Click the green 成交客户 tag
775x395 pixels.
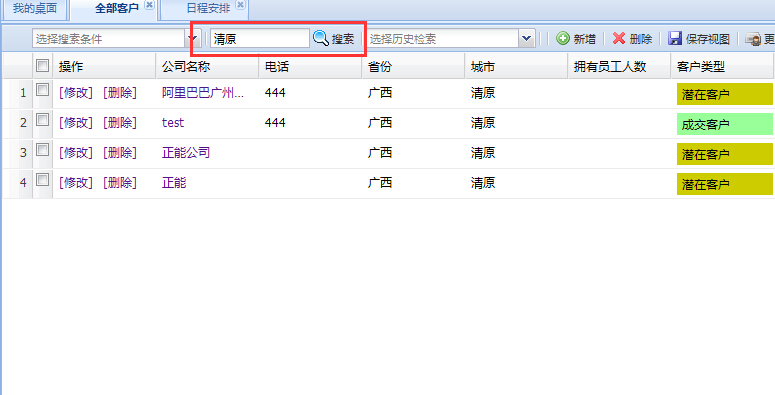pyautogui.click(x=725, y=124)
